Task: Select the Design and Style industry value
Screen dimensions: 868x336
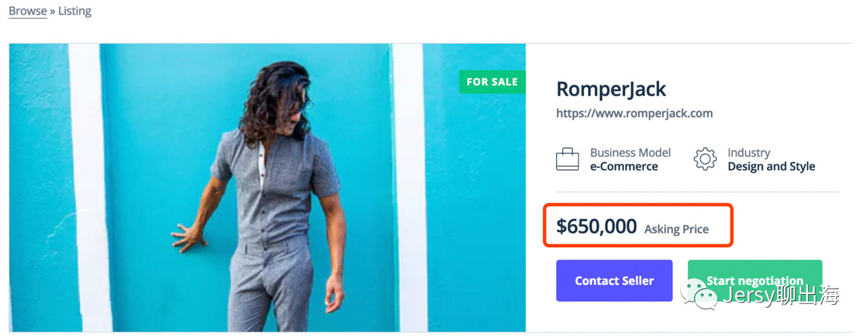Action: [771, 167]
